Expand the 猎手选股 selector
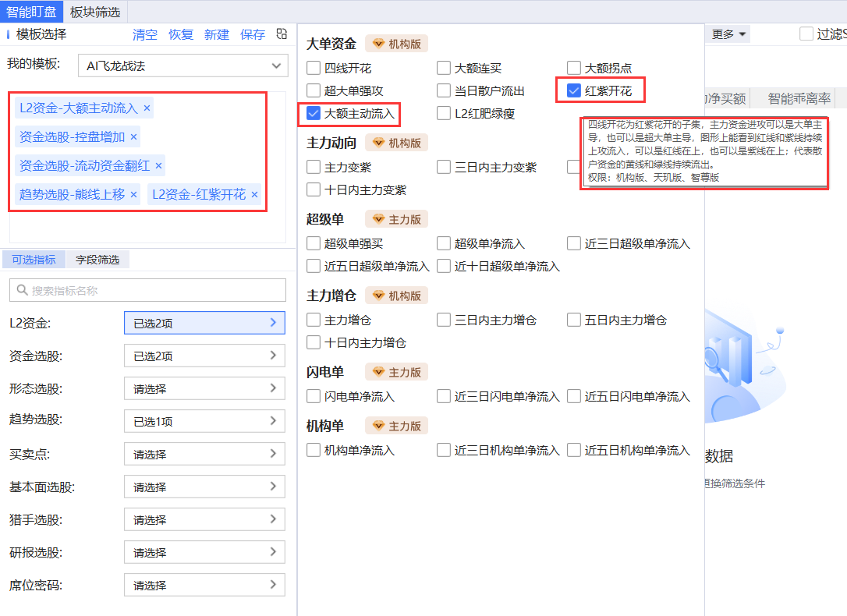The height and width of the screenshot is (616, 847). coord(204,519)
